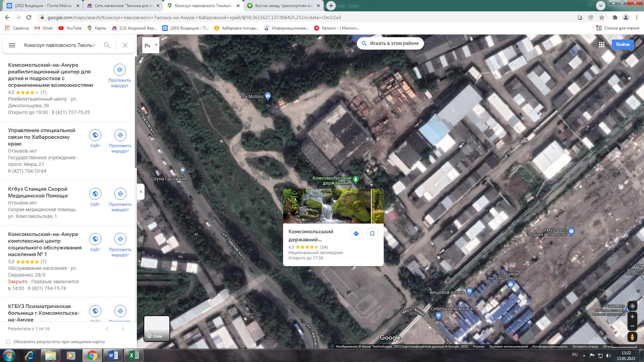Open Условия использования link
The image size is (644, 362).
(x=508, y=347)
